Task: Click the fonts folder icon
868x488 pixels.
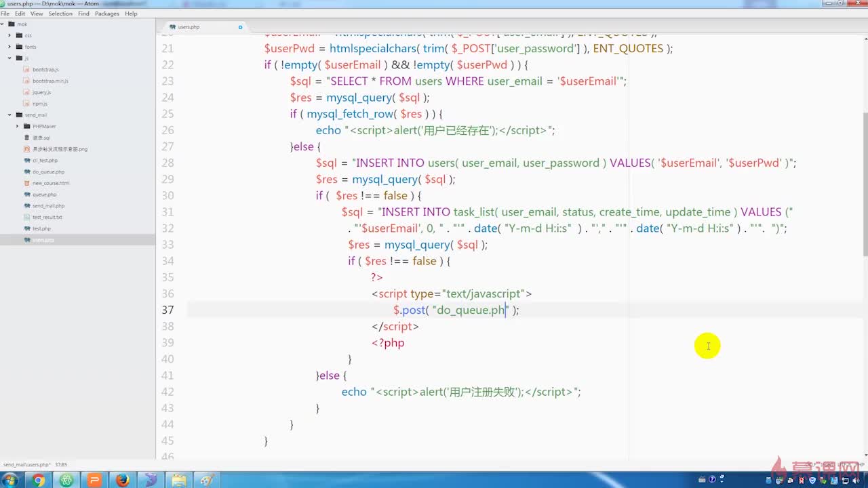Action: tap(19, 47)
